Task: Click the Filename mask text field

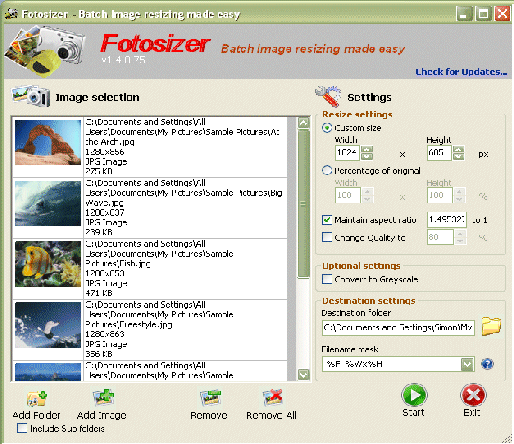Action: (x=392, y=364)
